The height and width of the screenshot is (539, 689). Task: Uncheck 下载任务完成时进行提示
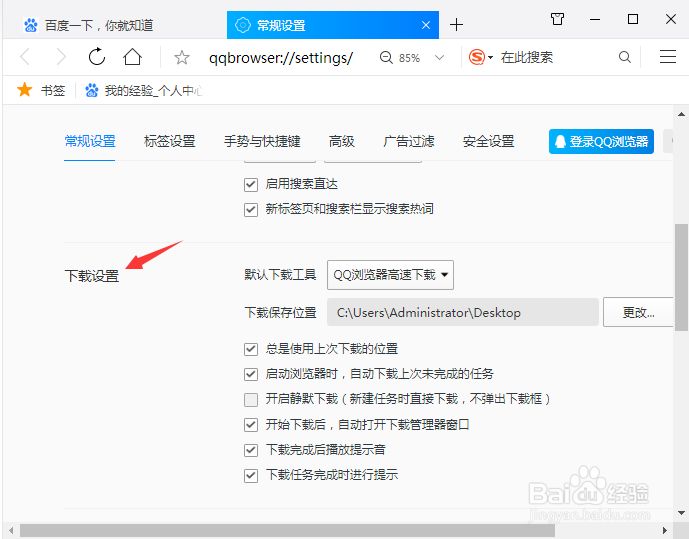tap(251, 475)
